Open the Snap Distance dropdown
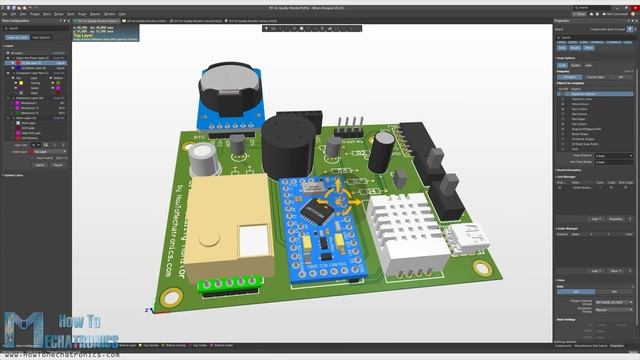640x360 pixels. coord(614,156)
